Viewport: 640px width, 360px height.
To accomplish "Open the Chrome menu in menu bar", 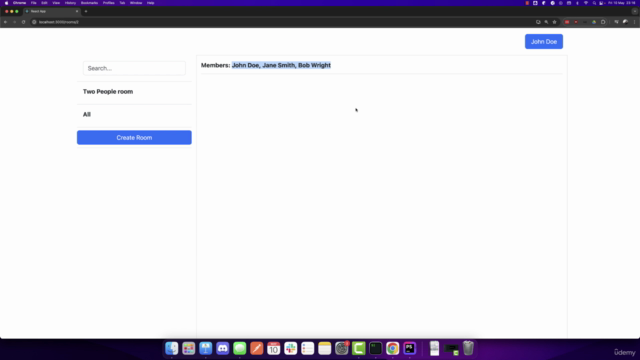I will 19,3.
